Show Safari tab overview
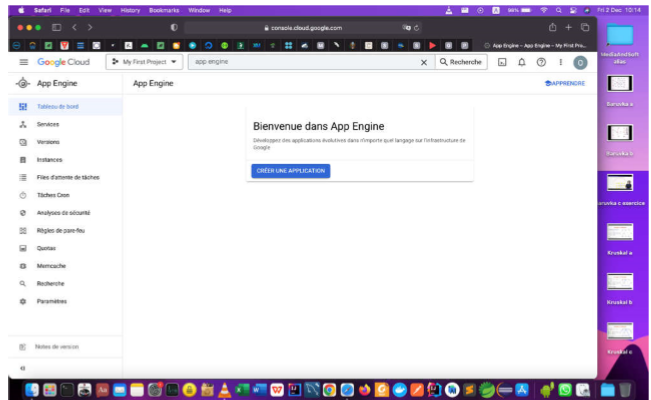Viewport: 651px width, 400px height. [x=585, y=27]
